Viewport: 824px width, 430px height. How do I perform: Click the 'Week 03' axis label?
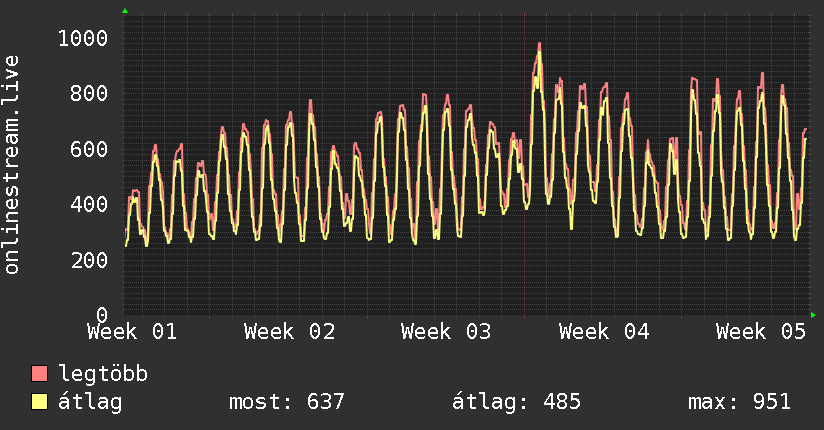tap(446, 332)
